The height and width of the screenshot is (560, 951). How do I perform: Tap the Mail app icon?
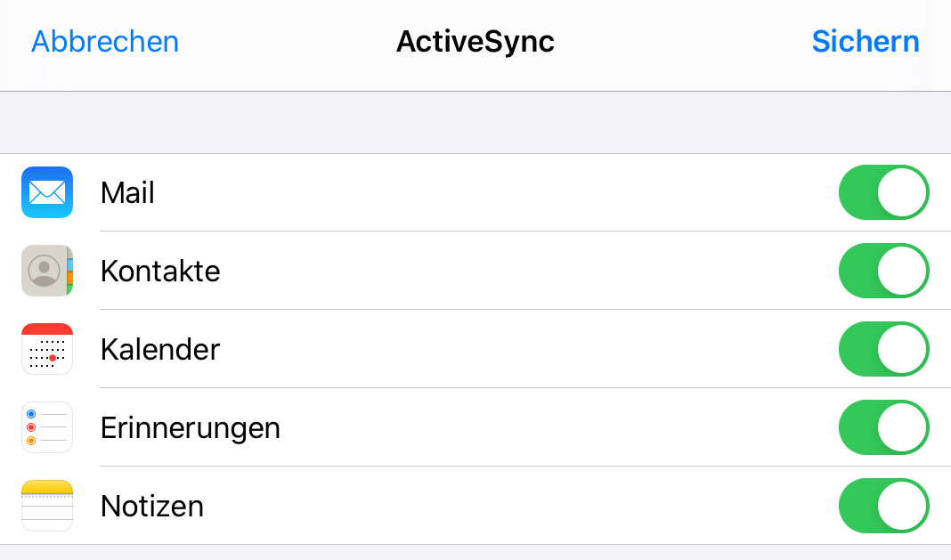point(47,192)
